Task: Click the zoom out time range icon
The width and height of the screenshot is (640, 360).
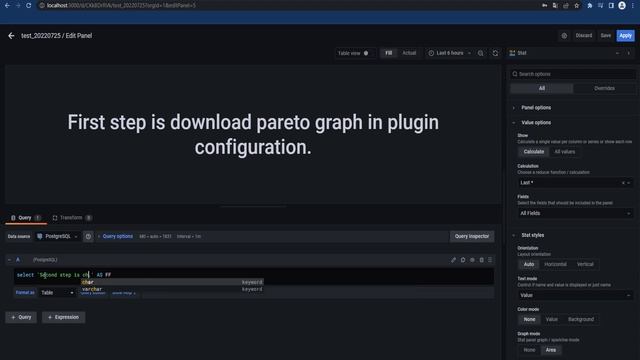Action: pos(481,53)
